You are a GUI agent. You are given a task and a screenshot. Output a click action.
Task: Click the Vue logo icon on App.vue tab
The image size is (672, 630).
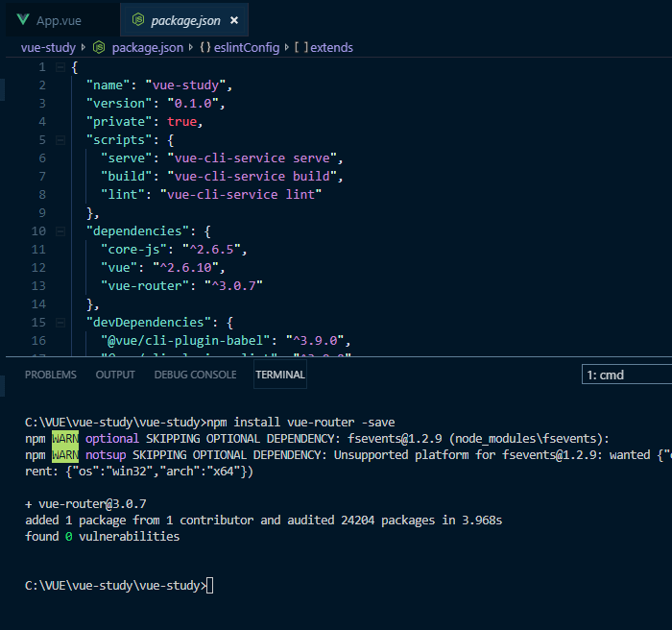coord(23,20)
